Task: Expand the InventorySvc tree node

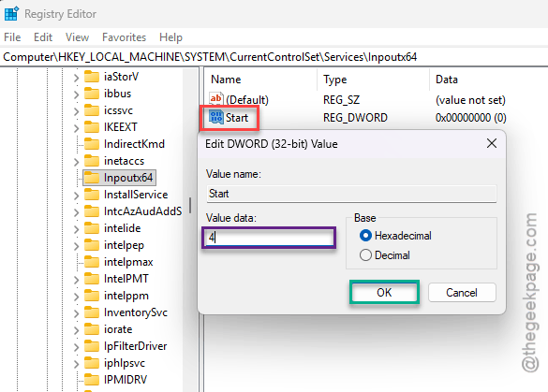Action: (76, 313)
